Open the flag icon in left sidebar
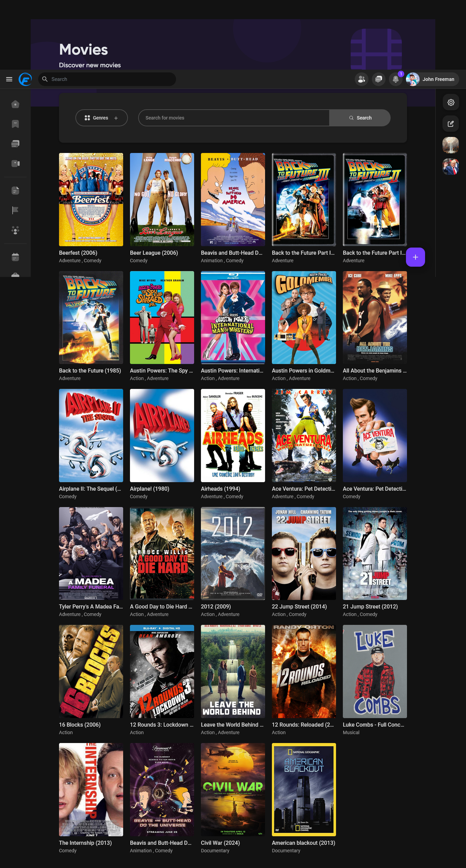Image resolution: width=466 pixels, height=868 pixels. coord(15,210)
